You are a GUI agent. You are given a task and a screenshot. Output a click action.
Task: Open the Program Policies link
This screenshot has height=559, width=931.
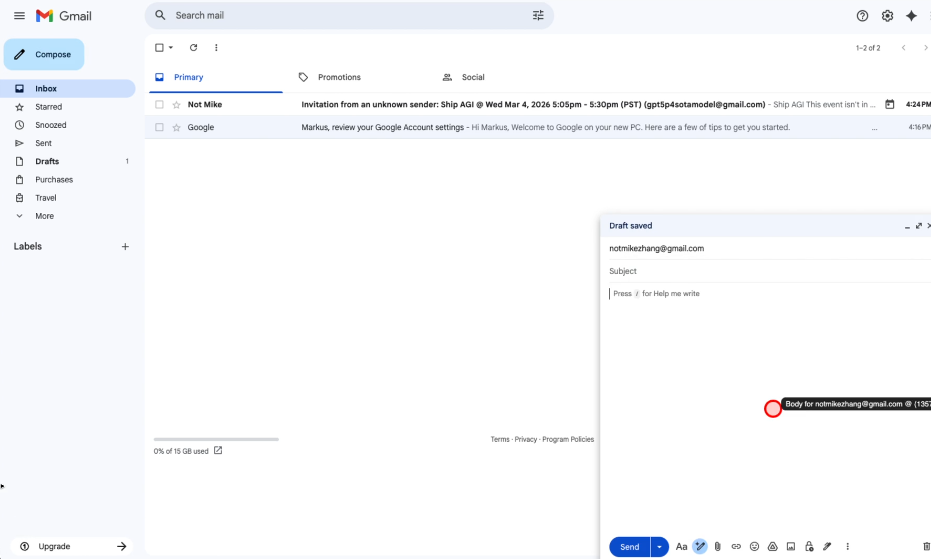click(x=568, y=440)
